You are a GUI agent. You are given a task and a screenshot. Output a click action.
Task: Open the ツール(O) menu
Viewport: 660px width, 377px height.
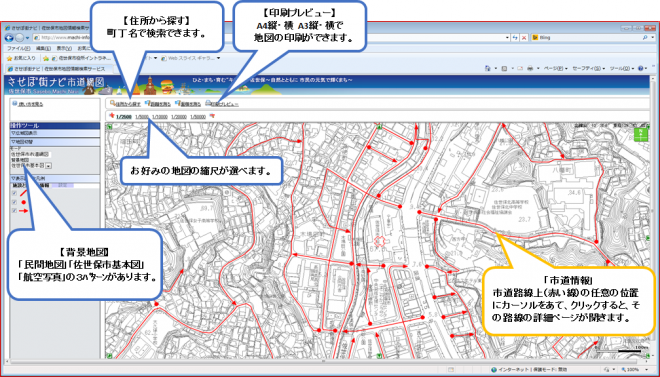coord(622,68)
